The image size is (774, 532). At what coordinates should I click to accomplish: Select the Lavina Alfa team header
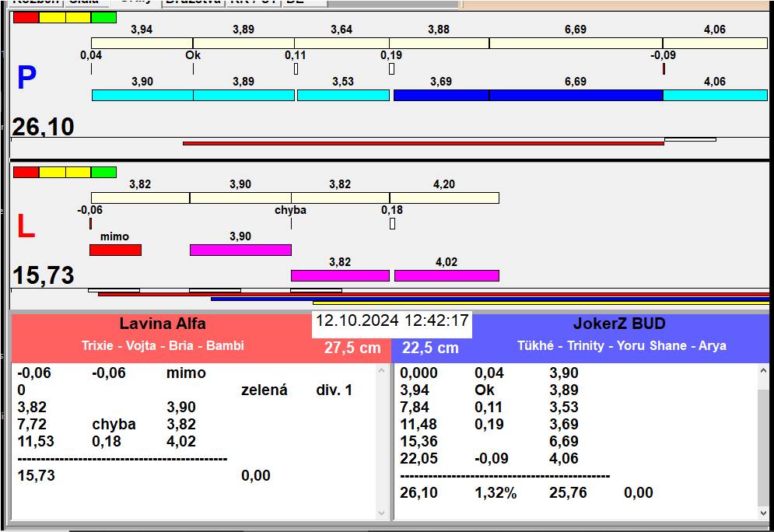coord(163,324)
